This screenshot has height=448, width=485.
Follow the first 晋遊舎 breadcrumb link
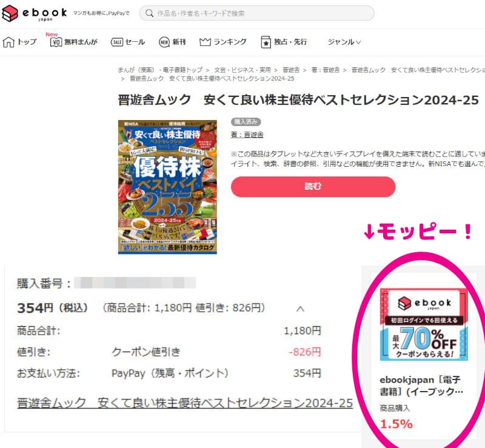[291, 70]
